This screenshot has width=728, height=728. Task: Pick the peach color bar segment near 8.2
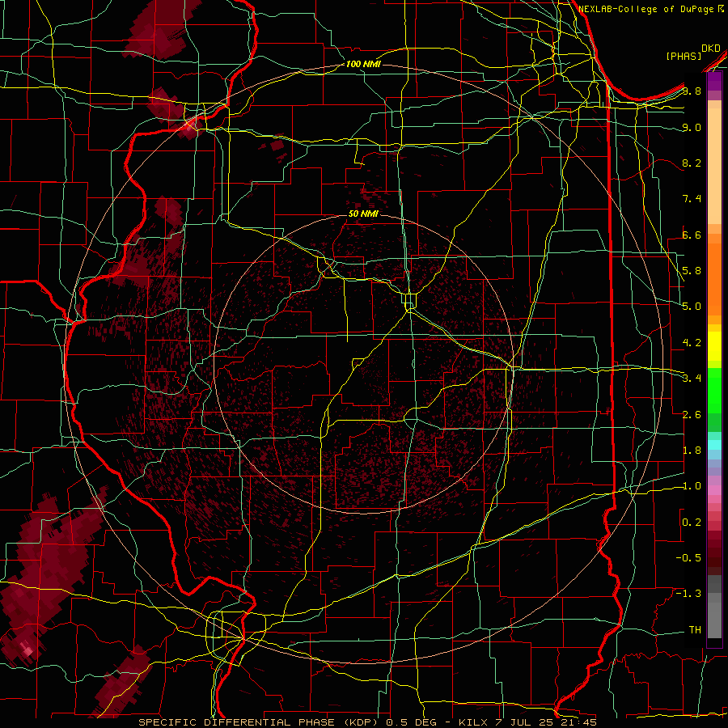714,166
